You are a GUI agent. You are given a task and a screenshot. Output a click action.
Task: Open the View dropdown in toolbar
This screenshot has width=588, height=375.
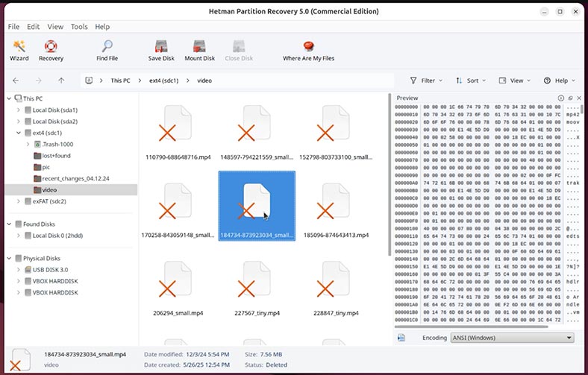coord(515,81)
